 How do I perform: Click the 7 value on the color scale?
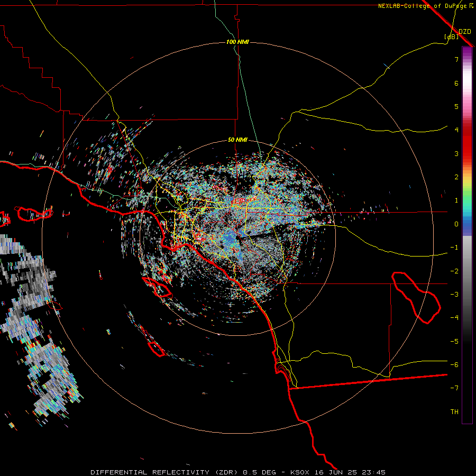click(x=456, y=59)
